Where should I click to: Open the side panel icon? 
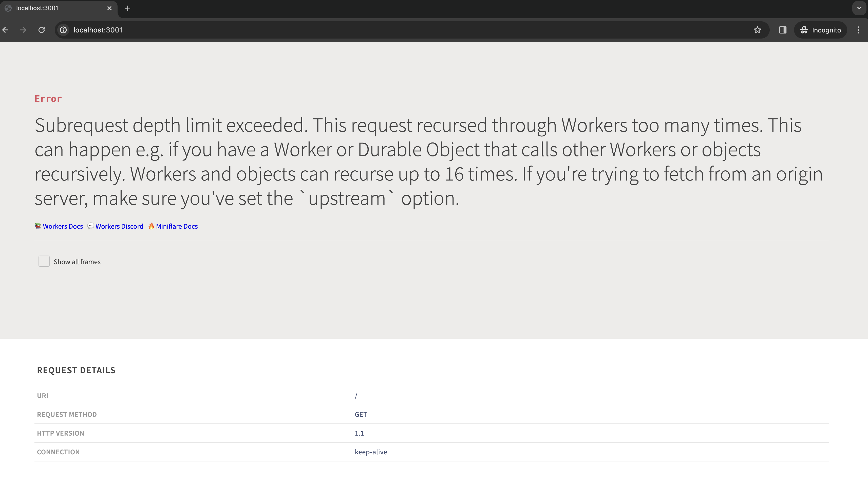click(783, 30)
